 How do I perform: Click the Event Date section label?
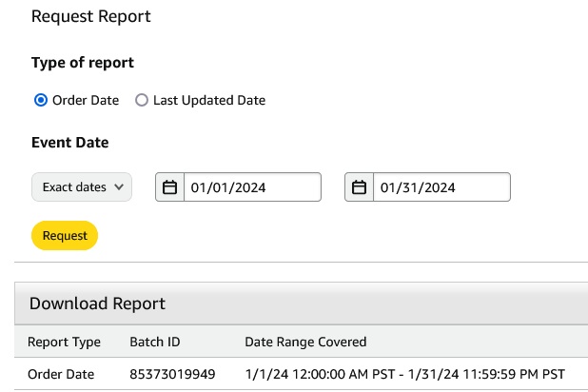tap(70, 143)
